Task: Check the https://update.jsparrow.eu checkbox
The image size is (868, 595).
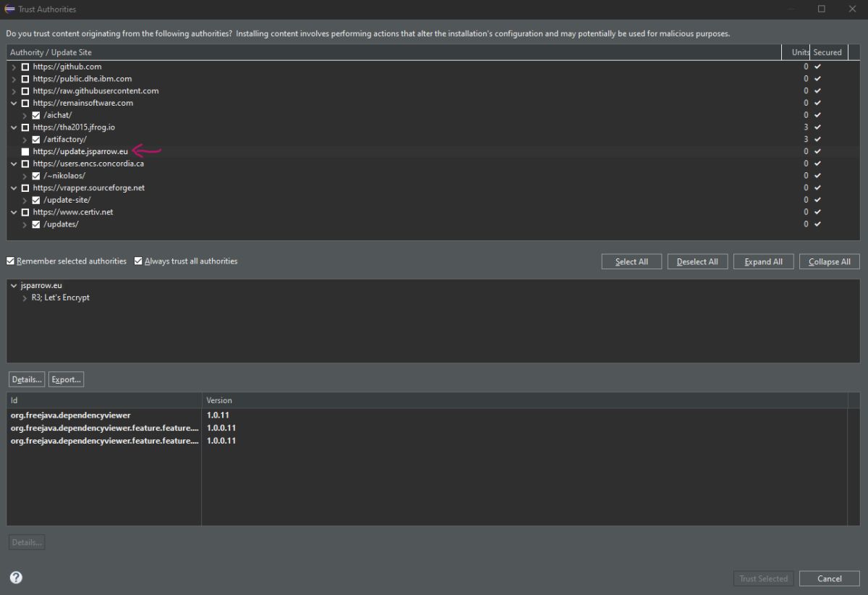Action: click(25, 151)
